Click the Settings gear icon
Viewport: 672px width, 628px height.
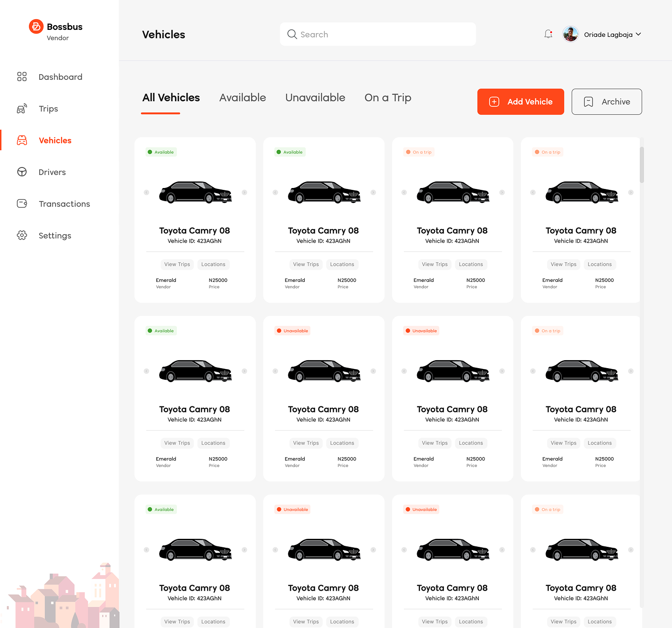(x=22, y=235)
